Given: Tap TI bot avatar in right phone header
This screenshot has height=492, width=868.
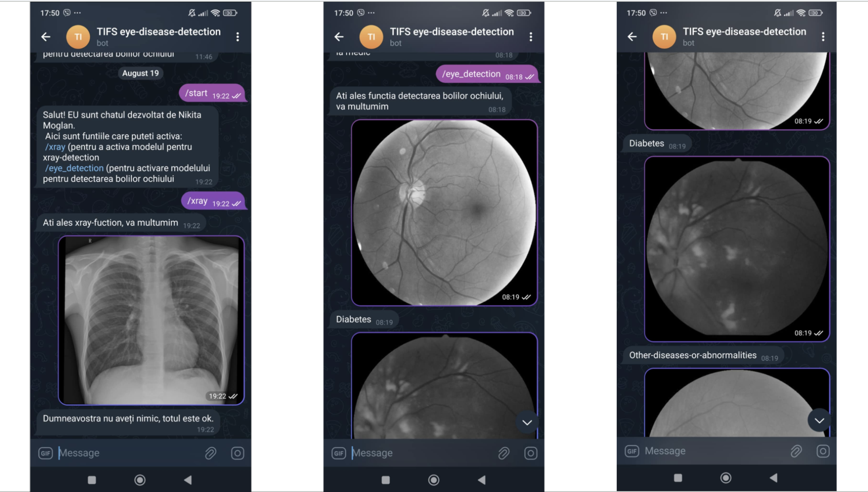Looking at the screenshot, I should [x=664, y=37].
